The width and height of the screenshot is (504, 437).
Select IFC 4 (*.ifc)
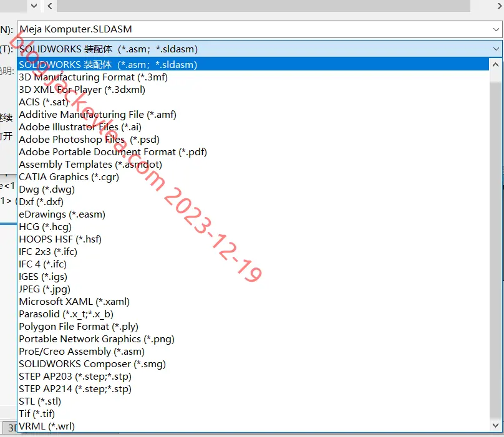point(253,264)
